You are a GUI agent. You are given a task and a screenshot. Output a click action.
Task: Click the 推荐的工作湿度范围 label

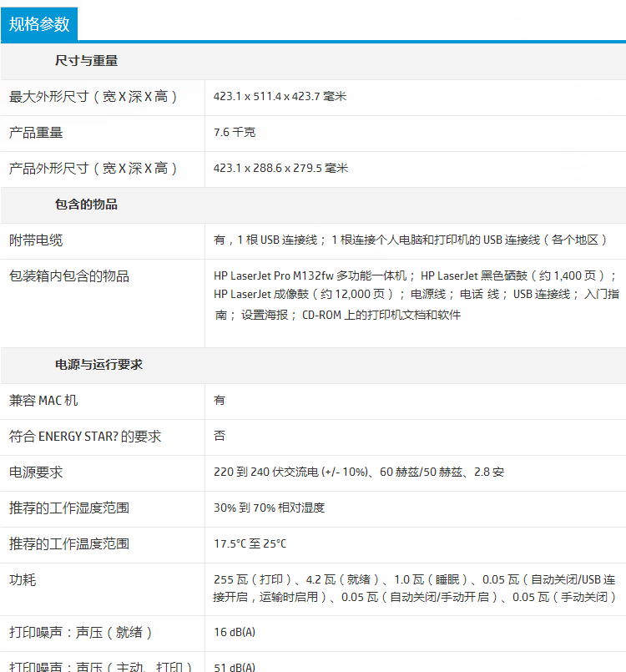click(69, 508)
